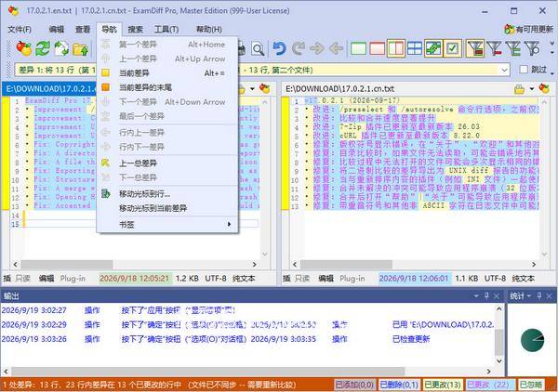Open left pane 编辑 mode dropdown
558x392 pixels.
(x=46, y=279)
